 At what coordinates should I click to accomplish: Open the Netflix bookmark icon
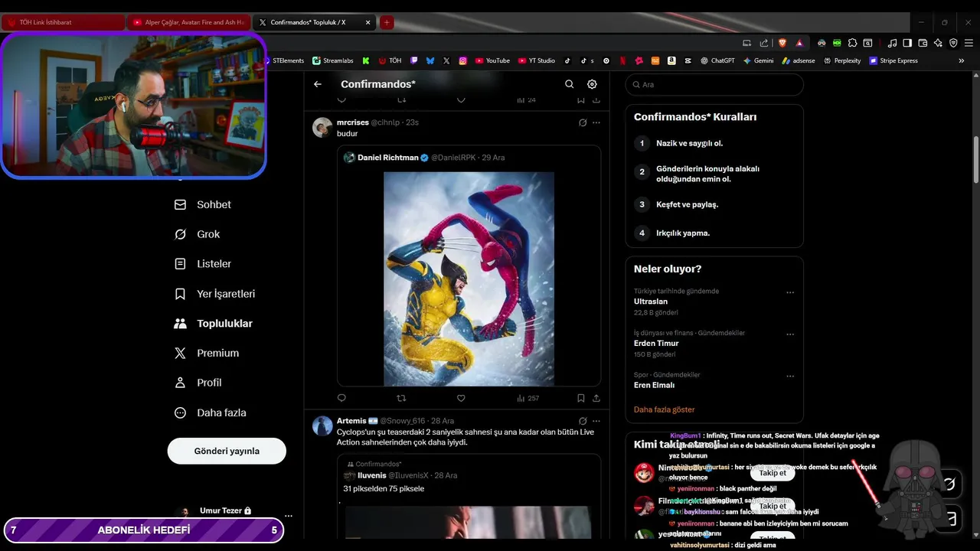pyautogui.click(x=622, y=60)
